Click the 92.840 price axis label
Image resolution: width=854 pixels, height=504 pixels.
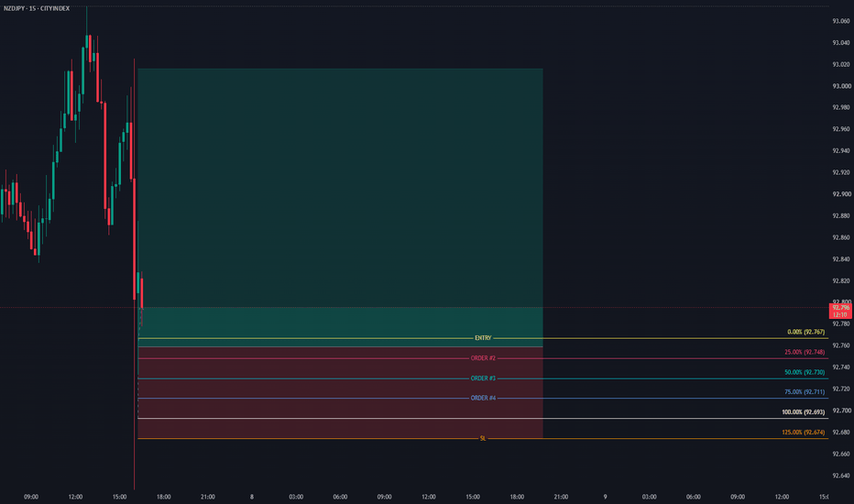tap(841, 259)
